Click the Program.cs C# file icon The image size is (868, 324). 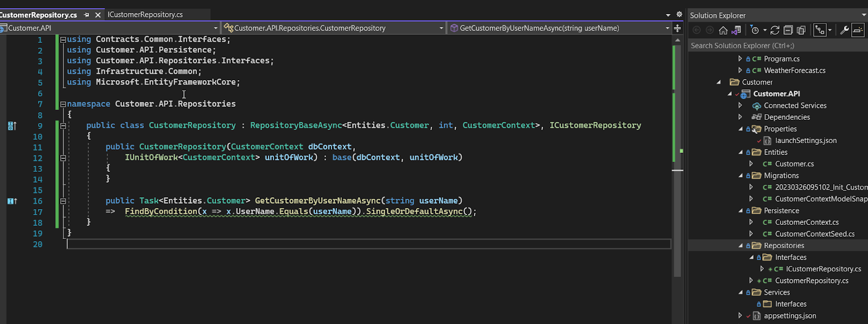(x=756, y=59)
